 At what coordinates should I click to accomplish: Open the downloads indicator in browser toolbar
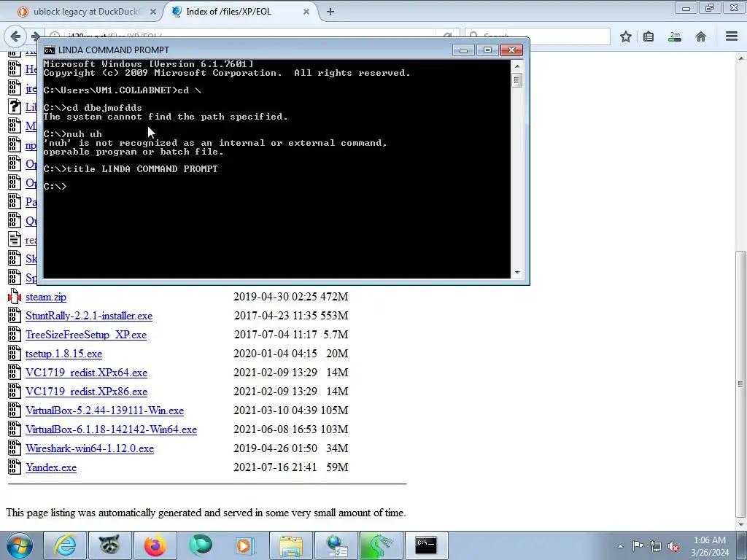675,36
